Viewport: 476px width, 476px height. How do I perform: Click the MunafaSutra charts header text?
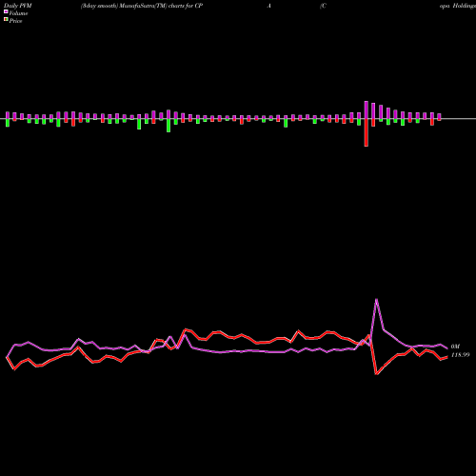[x=142, y=6]
